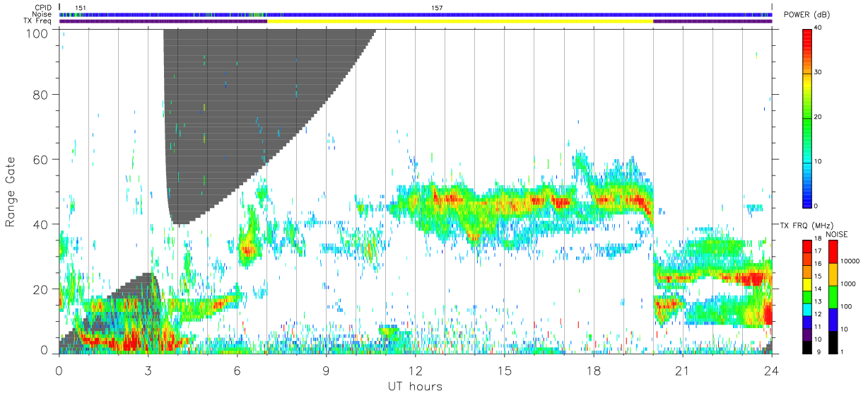Image resolution: width=868 pixels, height=401 pixels.
Task: Click the Noise row label at top
Action: tap(42, 14)
